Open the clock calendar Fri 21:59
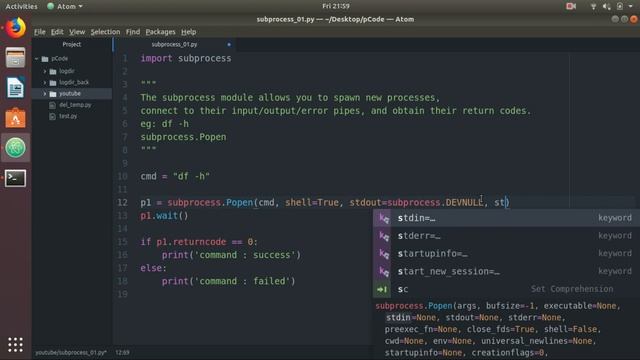This screenshot has height=360, width=640. (x=336, y=6)
